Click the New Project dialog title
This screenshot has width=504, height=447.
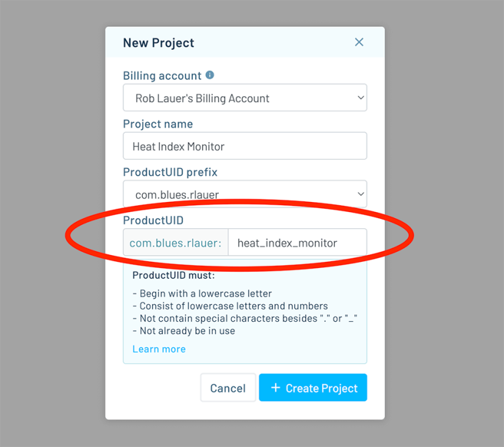click(x=158, y=43)
